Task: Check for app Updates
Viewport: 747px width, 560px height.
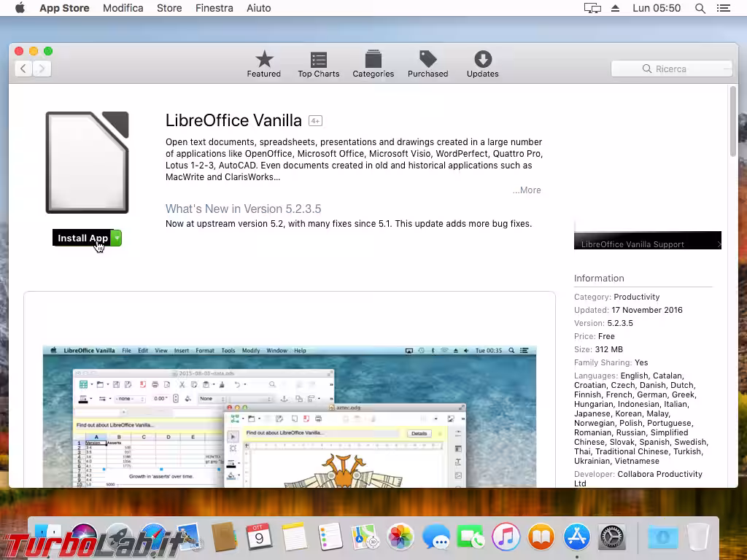Action: pos(481,62)
